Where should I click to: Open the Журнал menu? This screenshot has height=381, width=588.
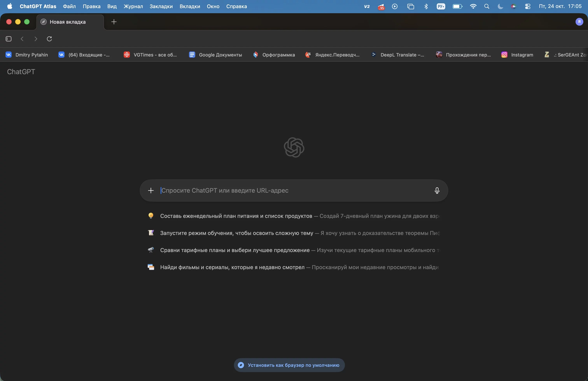[133, 6]
